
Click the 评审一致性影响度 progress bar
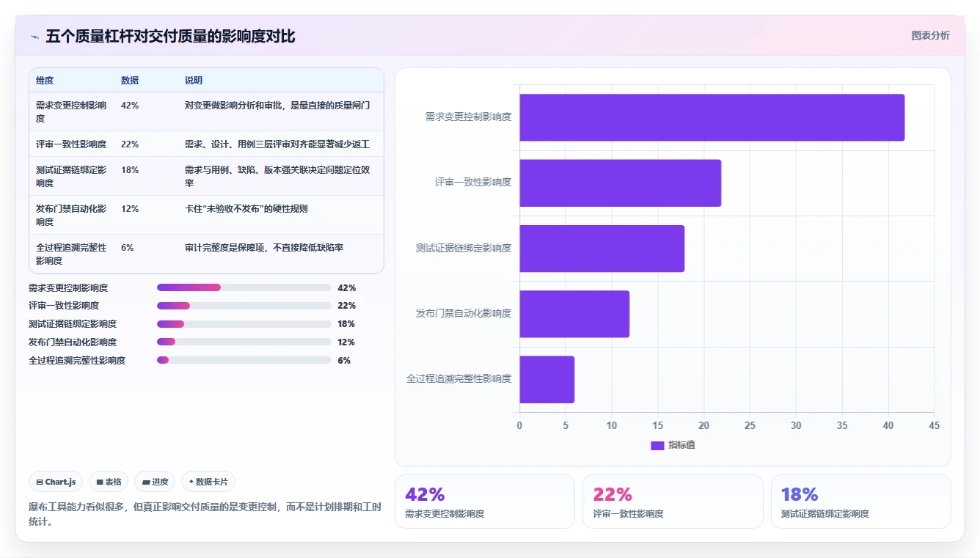(244, 306)
